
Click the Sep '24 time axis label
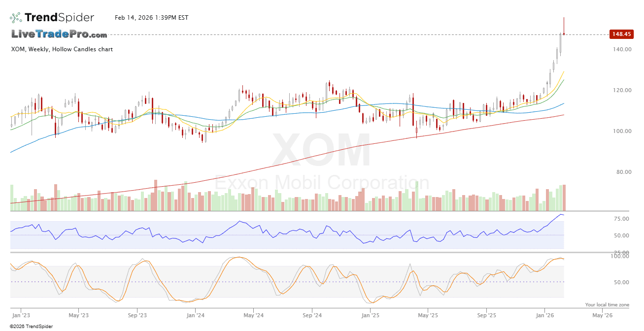click(x=312, y=315)
